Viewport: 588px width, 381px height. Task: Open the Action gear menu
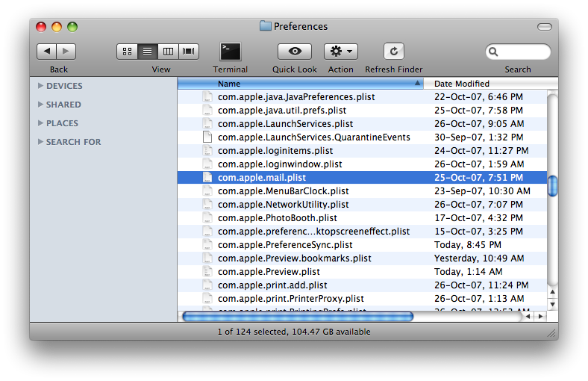tap(341, 52)
